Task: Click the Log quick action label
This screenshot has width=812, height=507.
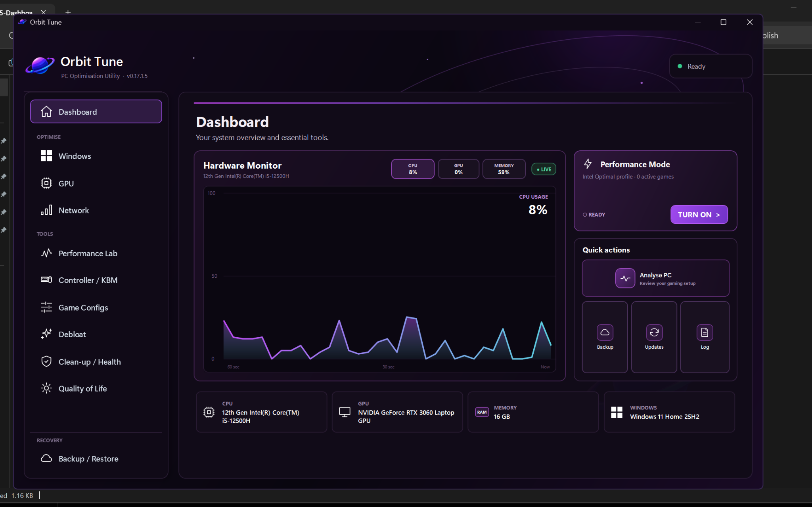Action: click(705, 347)
